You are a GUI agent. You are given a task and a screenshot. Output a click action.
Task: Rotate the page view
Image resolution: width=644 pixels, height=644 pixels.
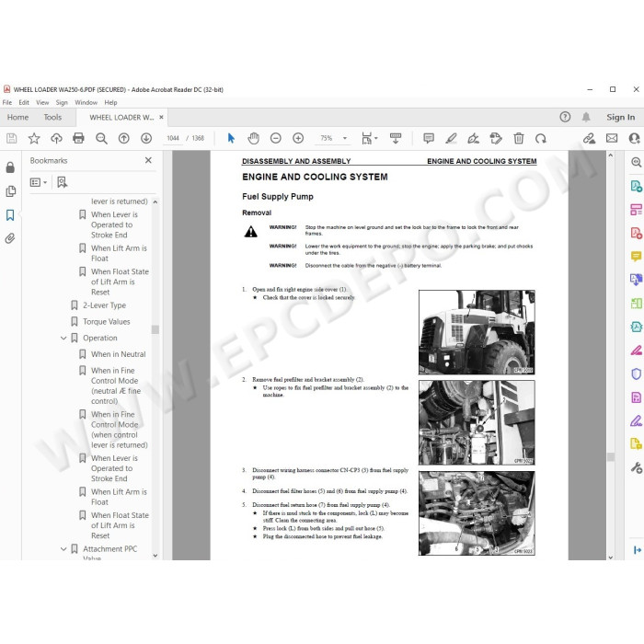541,138
